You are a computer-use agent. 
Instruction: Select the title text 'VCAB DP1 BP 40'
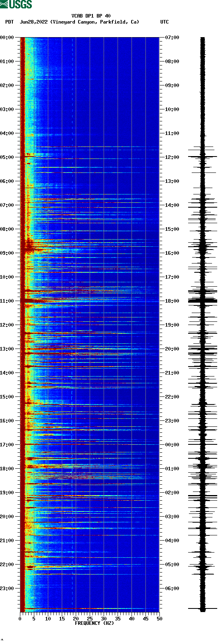(91, 16)
